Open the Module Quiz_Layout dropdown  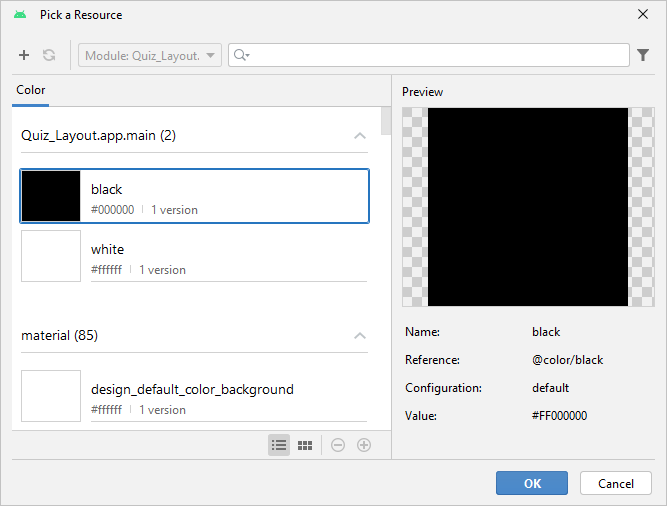pos(150,56)
